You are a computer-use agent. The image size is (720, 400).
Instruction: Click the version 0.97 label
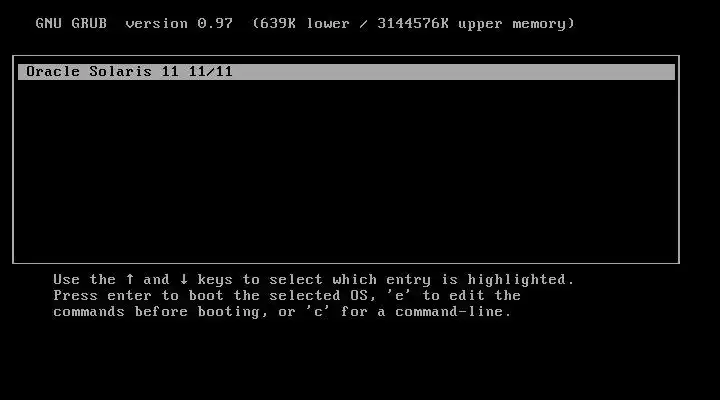pyautogui.click(x=179, y=23)
